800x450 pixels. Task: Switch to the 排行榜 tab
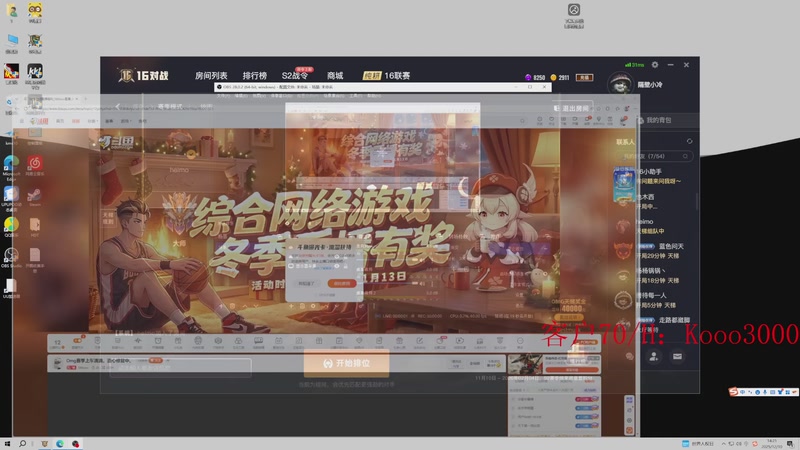tap(255, 76)
